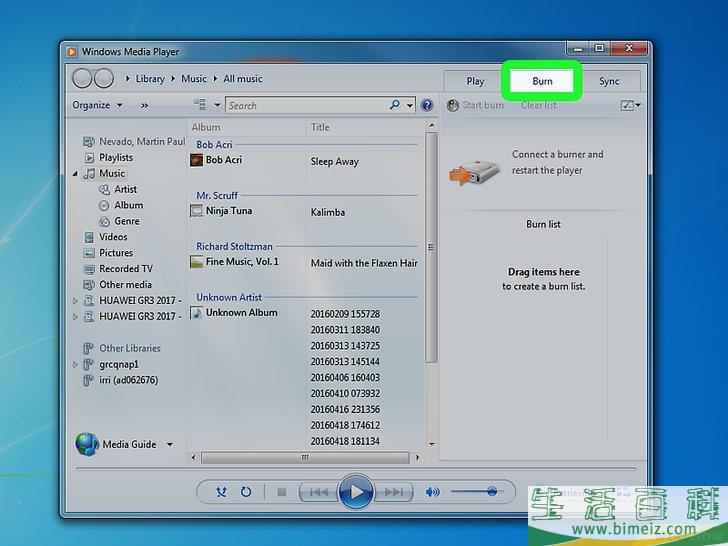Click the Unknown Artist group header
Screen dimensions: 728x546
[x=229, y=297]
